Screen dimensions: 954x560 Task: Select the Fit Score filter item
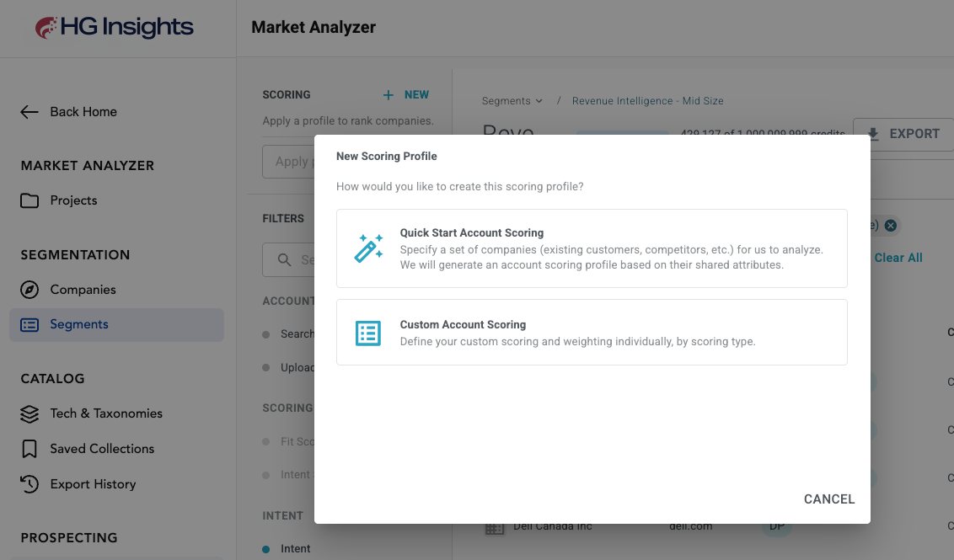(297, 442)
